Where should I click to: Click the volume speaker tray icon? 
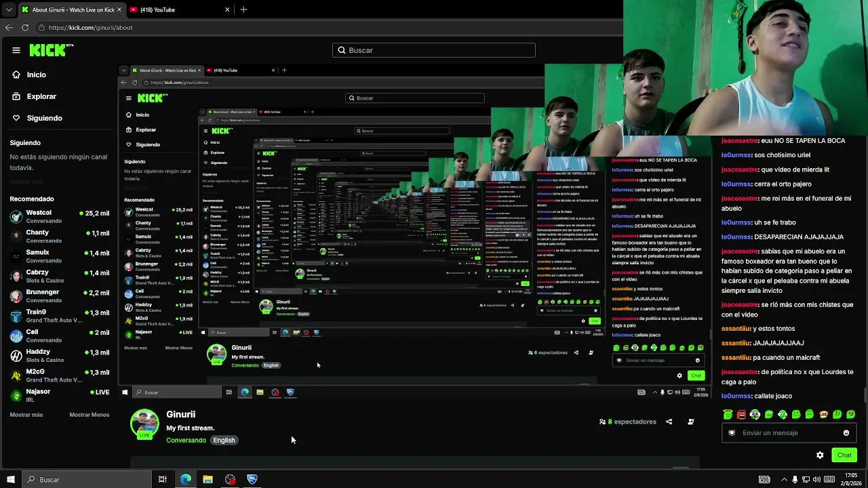(x=815, y=479)
